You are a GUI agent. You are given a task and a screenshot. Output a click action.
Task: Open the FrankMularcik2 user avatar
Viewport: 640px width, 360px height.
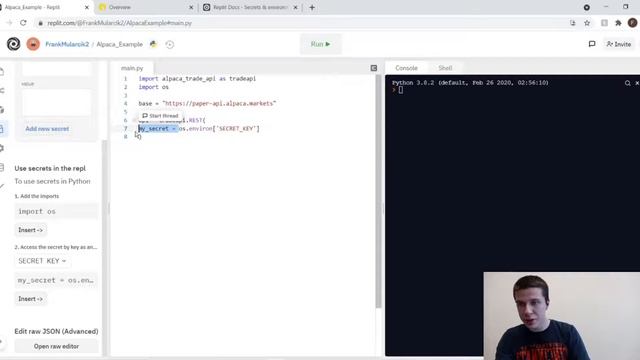[x=33, y=44]
